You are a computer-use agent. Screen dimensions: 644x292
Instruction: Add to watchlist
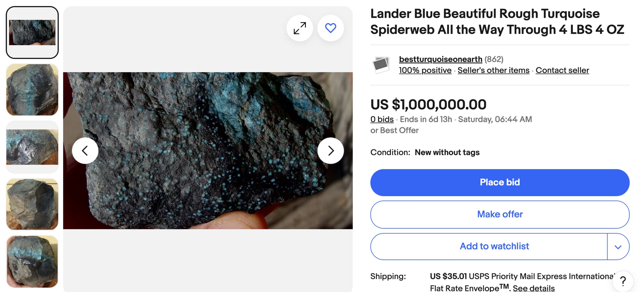pyautogui.click(x=494, y=246)
